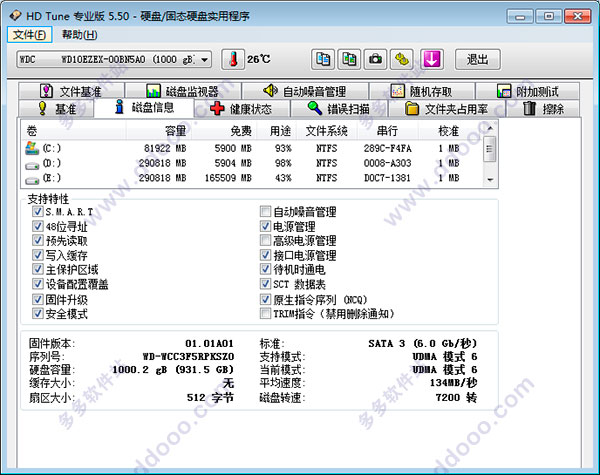Click serial value 289C-F4FA
Image resolution: width=600 pixels, height=475 pixels.
point(387,149)
